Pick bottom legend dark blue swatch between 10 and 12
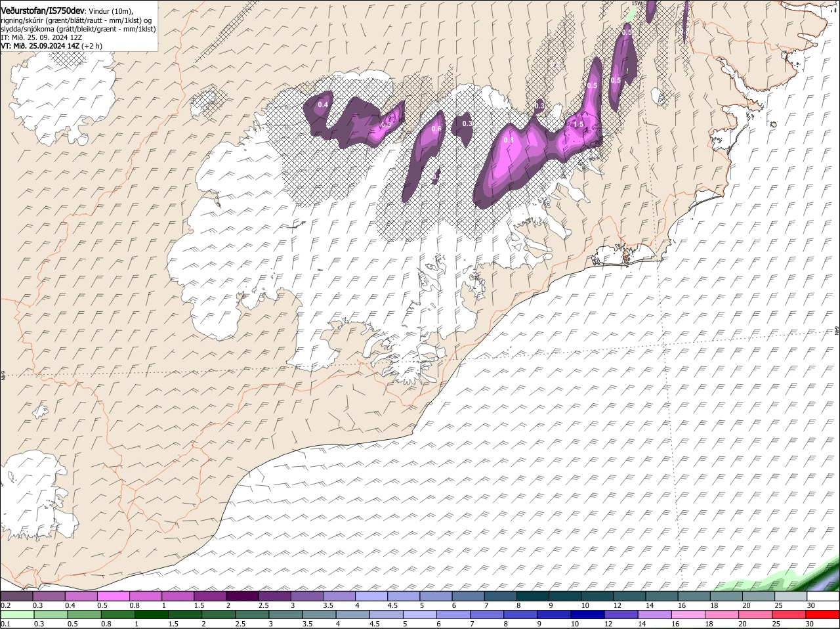The height and width of the screenshot is (629, 840). pyautogui.click(x=586, y=615)
